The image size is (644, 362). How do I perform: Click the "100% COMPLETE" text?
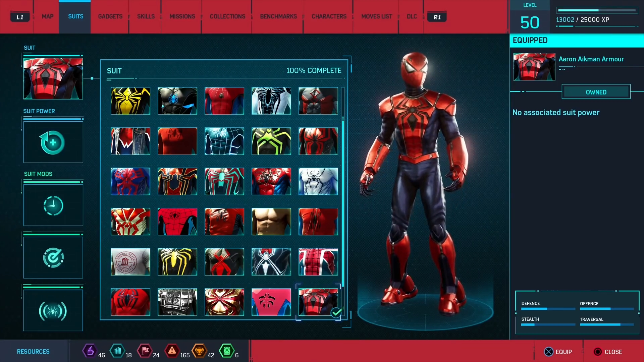314,71
